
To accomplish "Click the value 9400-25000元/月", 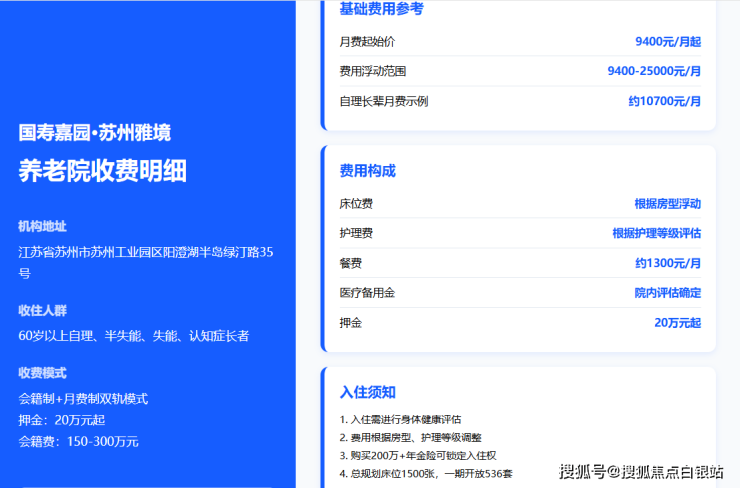I will [654, 71].
